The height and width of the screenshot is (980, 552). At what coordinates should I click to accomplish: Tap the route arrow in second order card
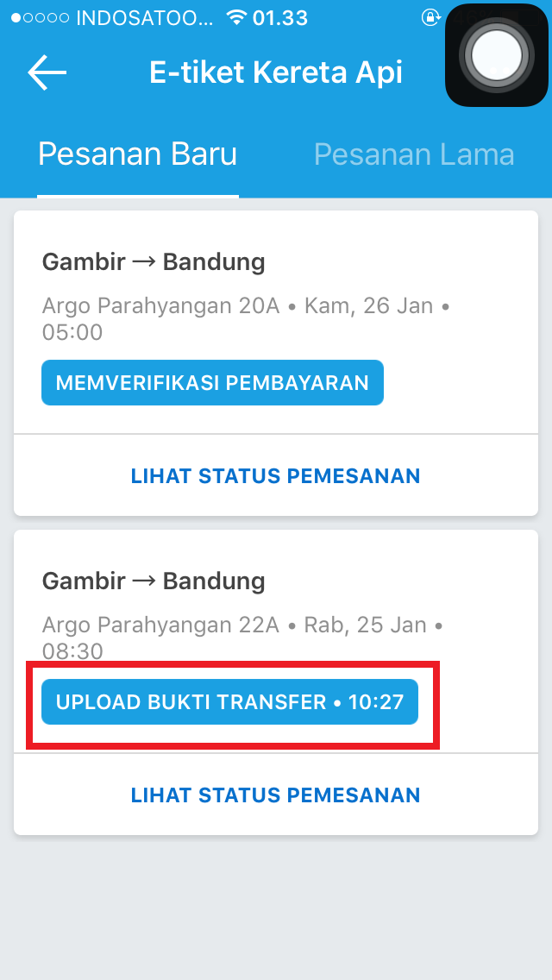144,581
